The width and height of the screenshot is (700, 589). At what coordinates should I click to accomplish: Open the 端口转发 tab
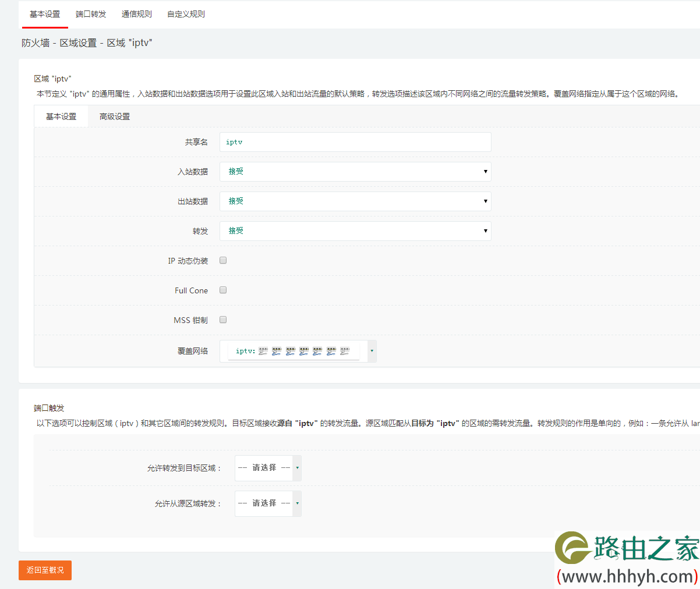[91, 14]
